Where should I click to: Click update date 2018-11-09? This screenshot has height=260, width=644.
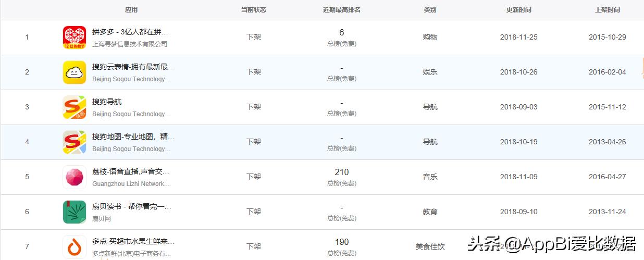pyautogui.click(x=519, y=177)
